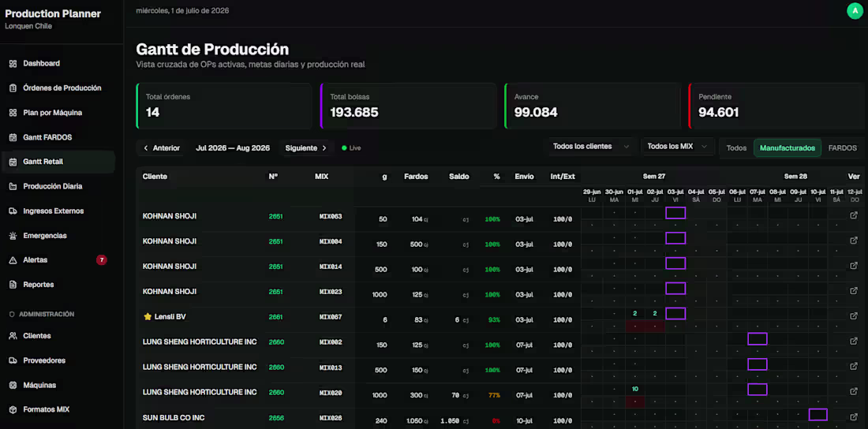Open the Todos los MIX dropdown

(678, 147)
